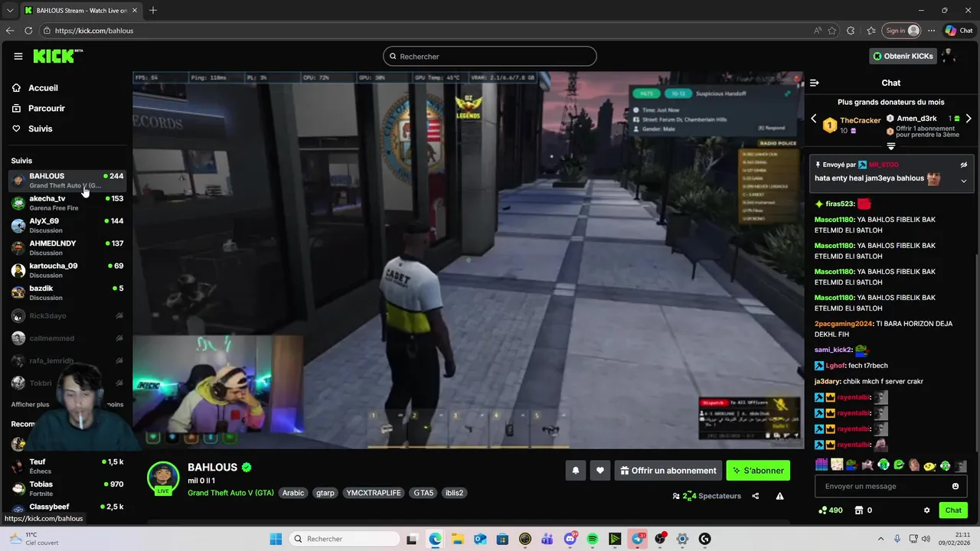Viewport: 980px width, 551px height.
Task: Click in the Rechercher search field
Action: click(490, 56)
